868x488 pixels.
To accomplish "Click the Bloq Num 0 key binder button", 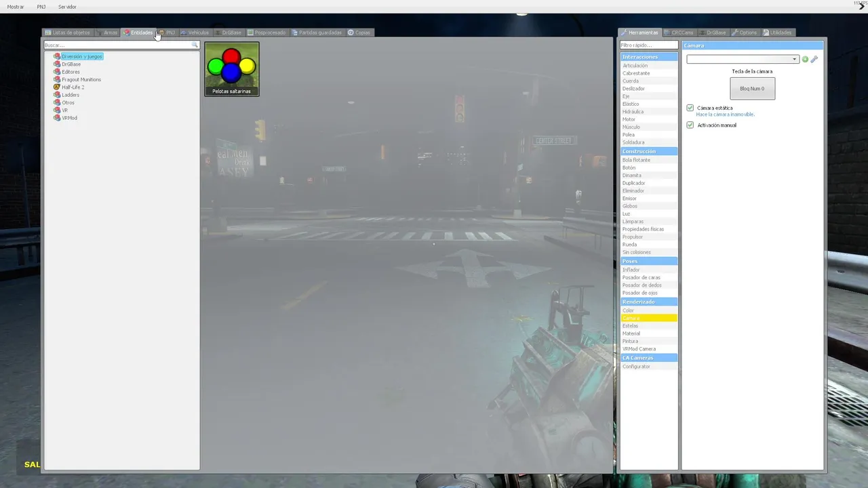I will tap(752, 89).
